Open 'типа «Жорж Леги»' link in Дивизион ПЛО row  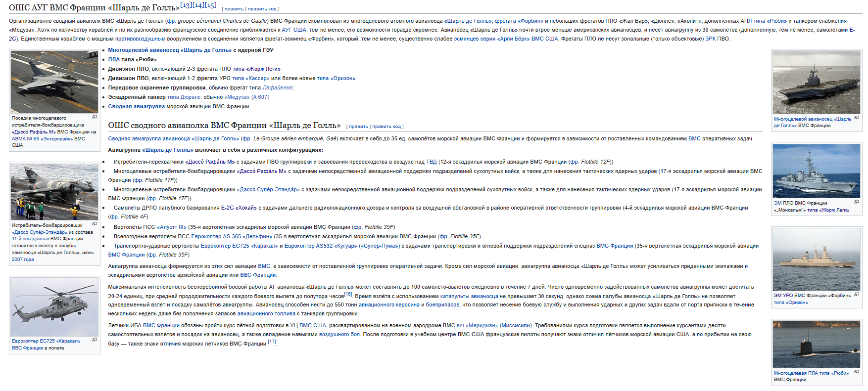256,69
